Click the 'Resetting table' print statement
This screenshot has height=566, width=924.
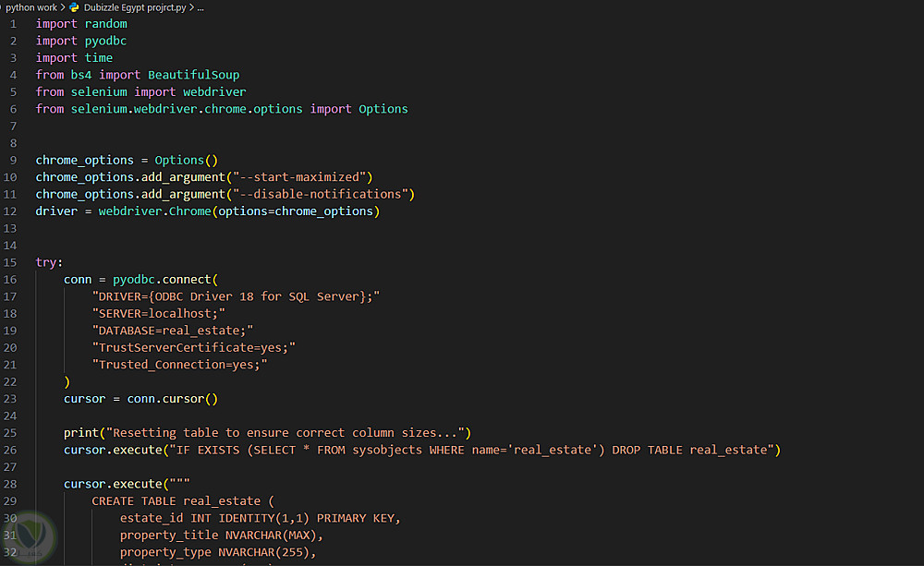pos(267,433)
